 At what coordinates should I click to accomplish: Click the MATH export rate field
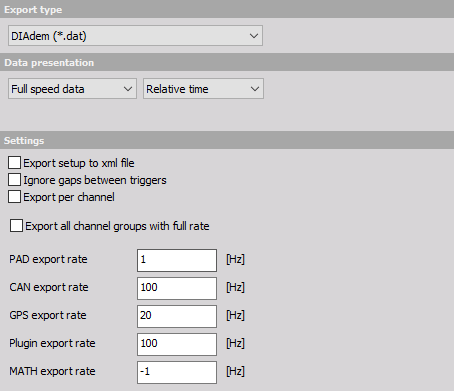tap(177, 372)
